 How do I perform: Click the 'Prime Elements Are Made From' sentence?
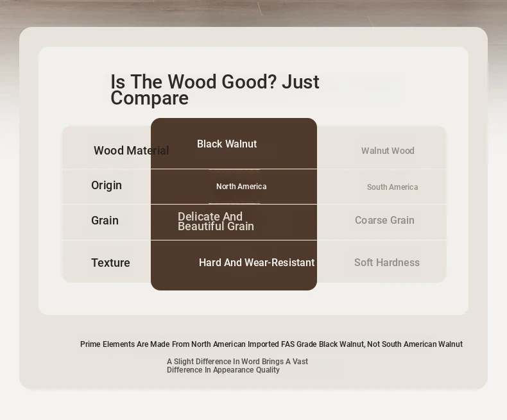pyautogui.click(x=271, y=344)
